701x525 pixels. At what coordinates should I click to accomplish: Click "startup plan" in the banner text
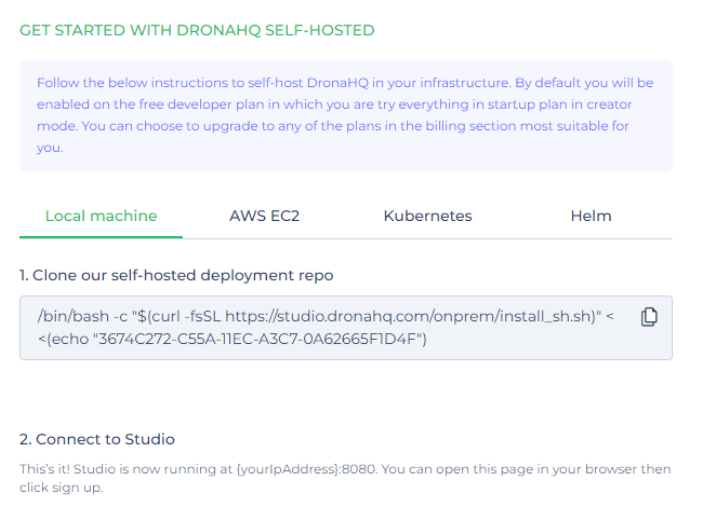482,104
